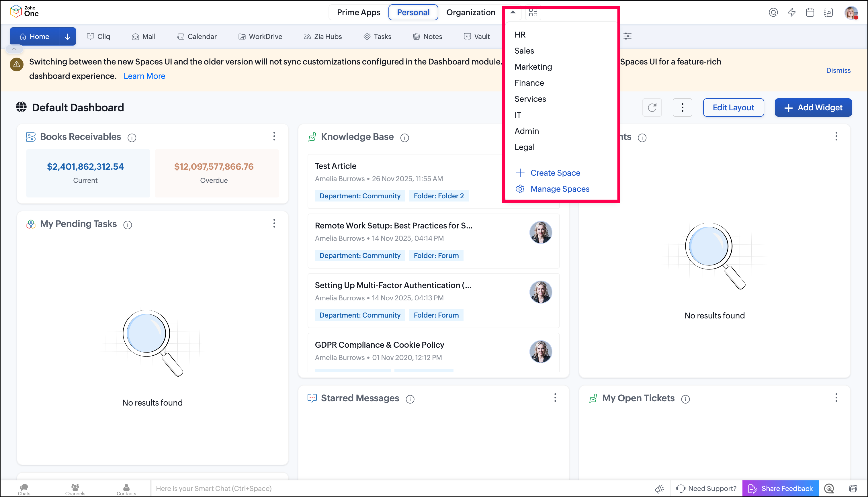This screenshot has height=497, width=868.
Task: Open mentions icon in top bar
Action: pyautogui.click(x=773, y=13)
